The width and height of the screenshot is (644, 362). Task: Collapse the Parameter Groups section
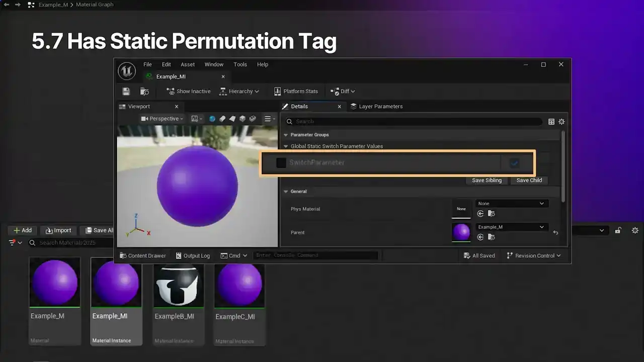(286, 135)
